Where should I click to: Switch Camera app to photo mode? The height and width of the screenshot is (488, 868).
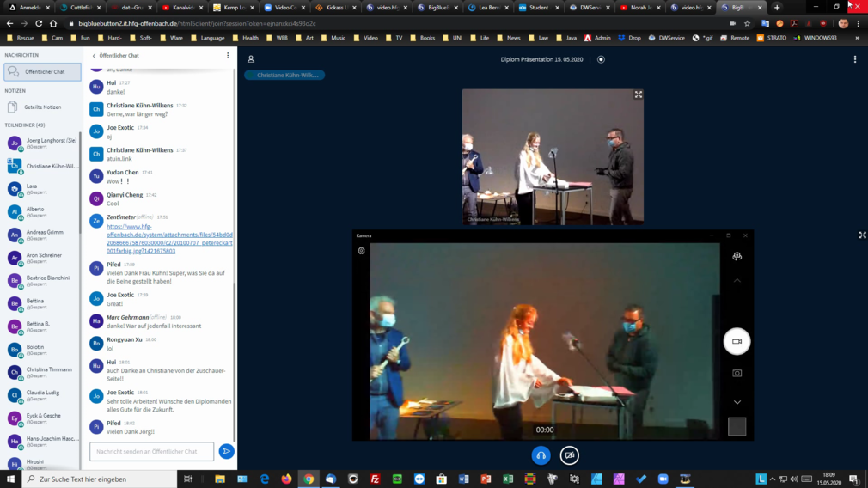(x=737, y=374)
